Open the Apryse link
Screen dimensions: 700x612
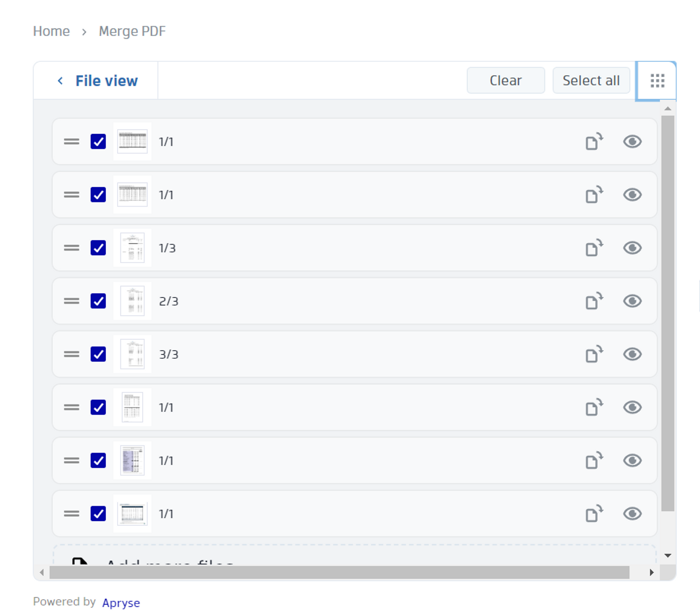(121, 603)
